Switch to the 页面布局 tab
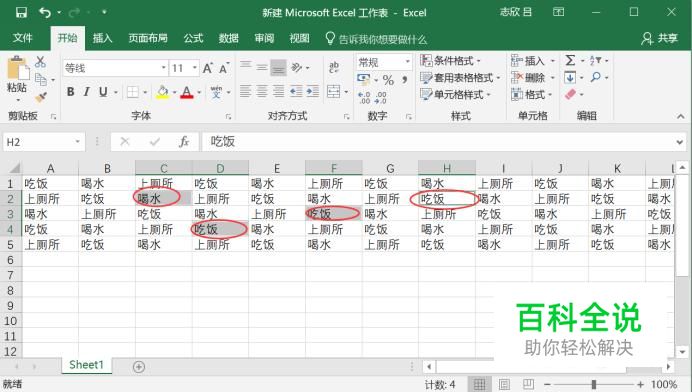The height and width of the screenshot is (392, 692). click(148, 38)
